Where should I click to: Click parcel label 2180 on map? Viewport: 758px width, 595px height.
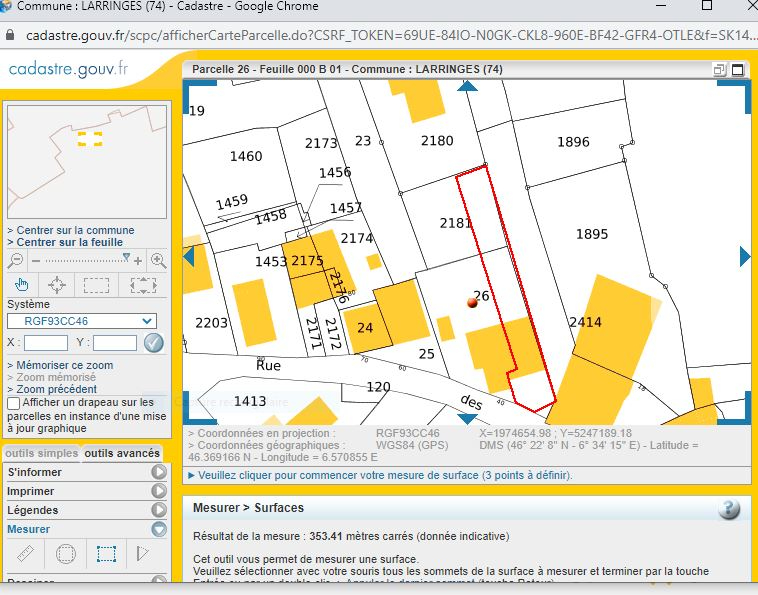(x=437, y=141)
